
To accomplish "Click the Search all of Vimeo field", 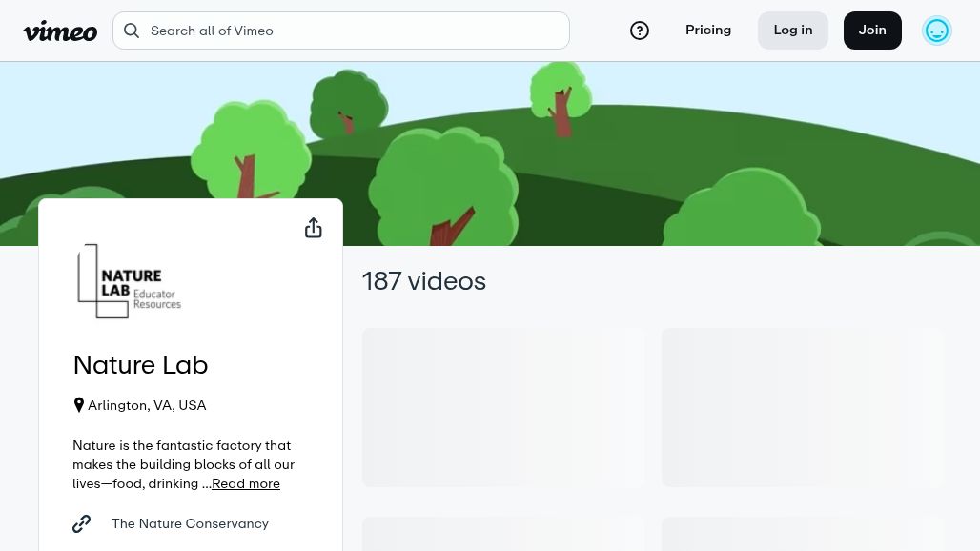I will pos(353,30).
